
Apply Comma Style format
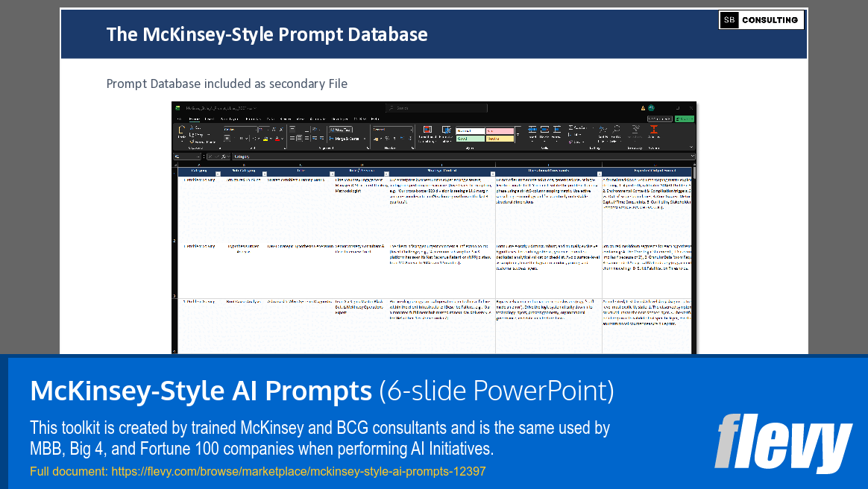394,139
